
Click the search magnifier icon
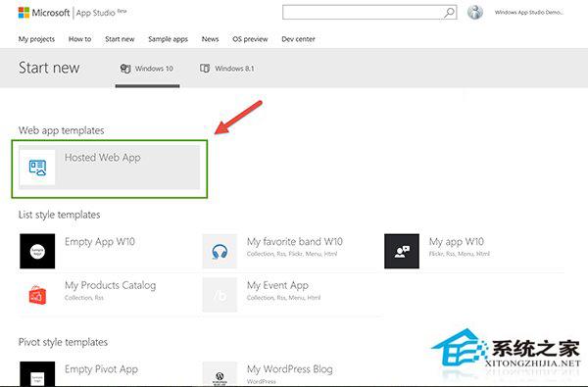pos(449,13)
